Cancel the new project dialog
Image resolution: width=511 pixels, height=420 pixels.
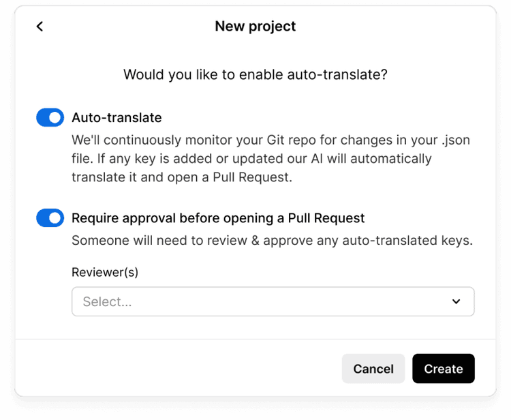373,369
